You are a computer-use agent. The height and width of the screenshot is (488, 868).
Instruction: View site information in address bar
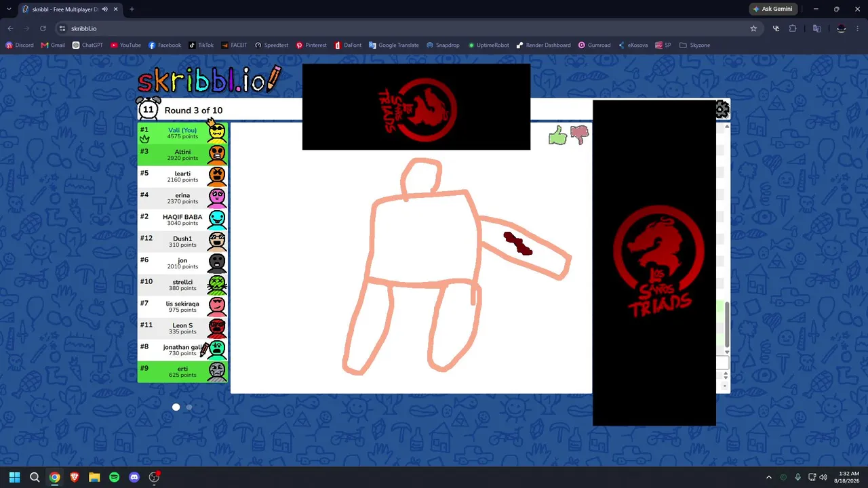[62, 28]
